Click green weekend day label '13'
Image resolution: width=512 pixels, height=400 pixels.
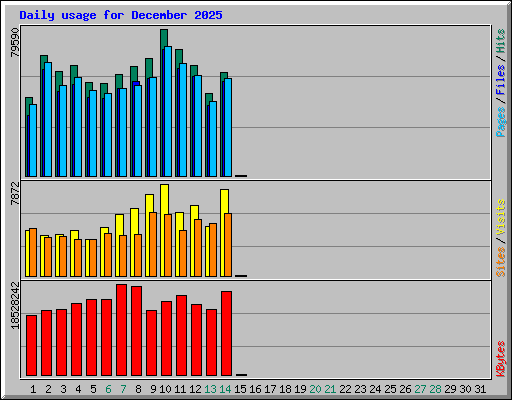tap(210, 389)
